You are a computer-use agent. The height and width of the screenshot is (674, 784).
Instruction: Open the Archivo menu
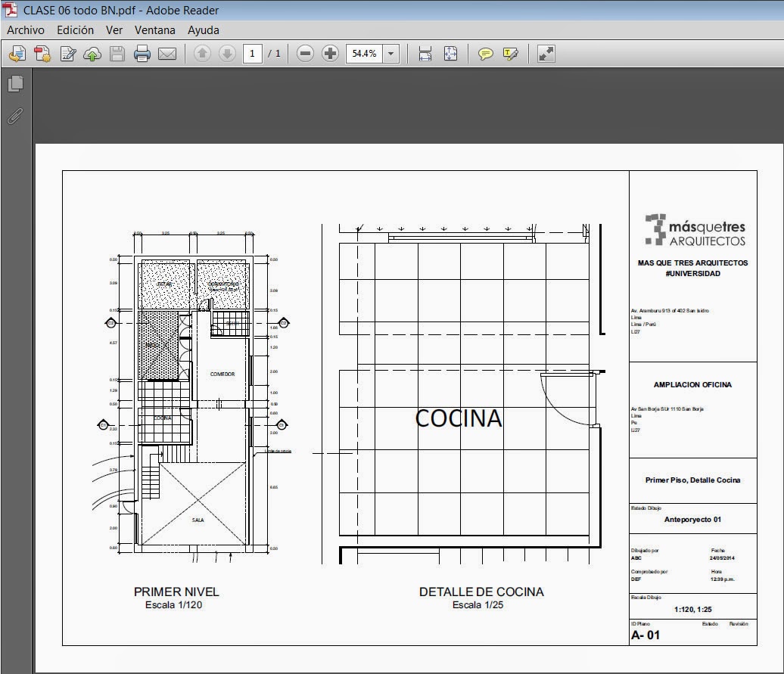tap(26, 30)
